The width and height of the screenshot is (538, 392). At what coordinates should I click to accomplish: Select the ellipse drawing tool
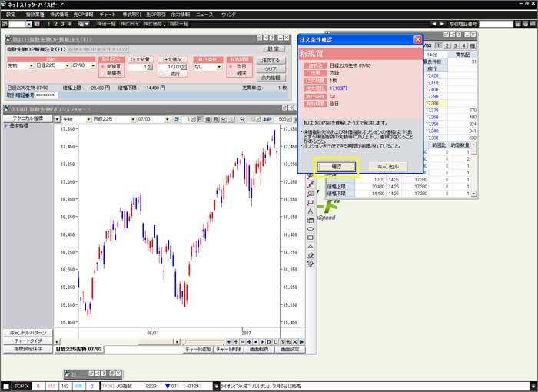[311, 229]
